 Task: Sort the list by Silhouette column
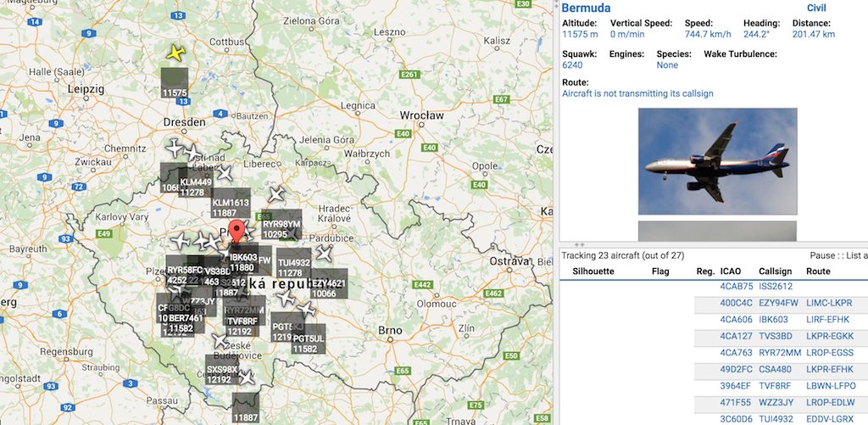pyautogui.click(x=593, y=271)
